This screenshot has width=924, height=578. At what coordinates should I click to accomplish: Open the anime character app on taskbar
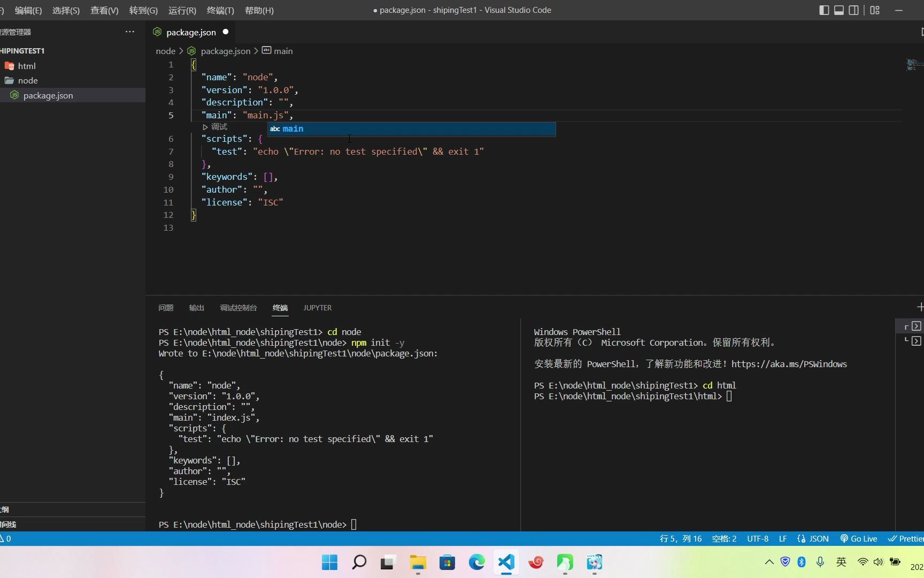point(594,562)
